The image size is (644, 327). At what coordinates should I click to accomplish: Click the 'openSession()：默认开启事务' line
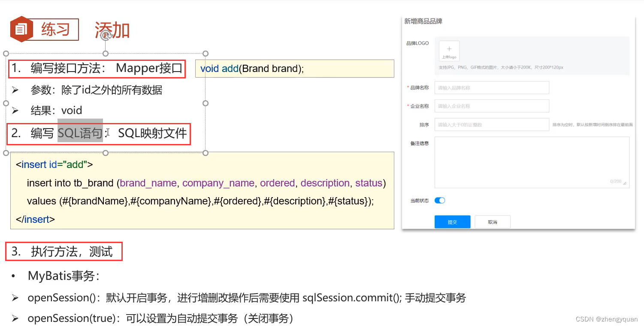pos(239,298)
